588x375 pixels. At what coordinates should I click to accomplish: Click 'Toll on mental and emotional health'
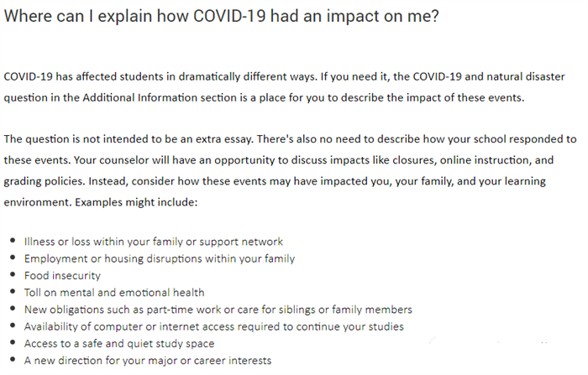pos(114,293)
